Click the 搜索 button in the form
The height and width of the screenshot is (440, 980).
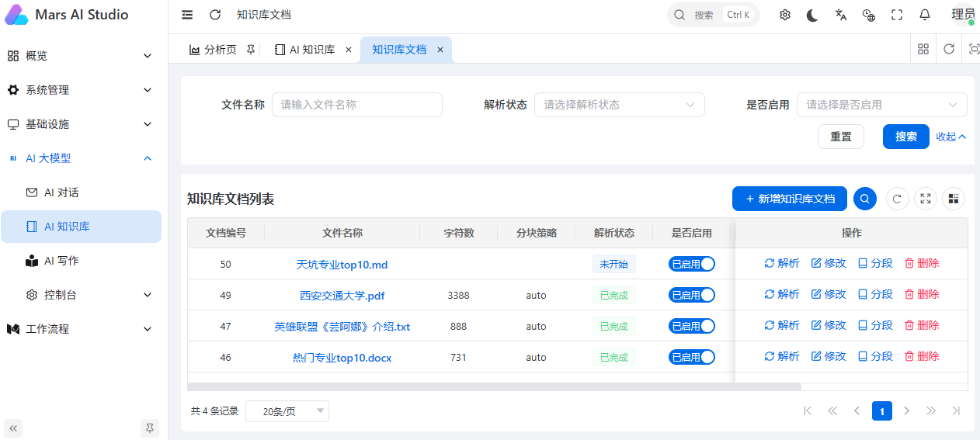click(x=906, y=137)
